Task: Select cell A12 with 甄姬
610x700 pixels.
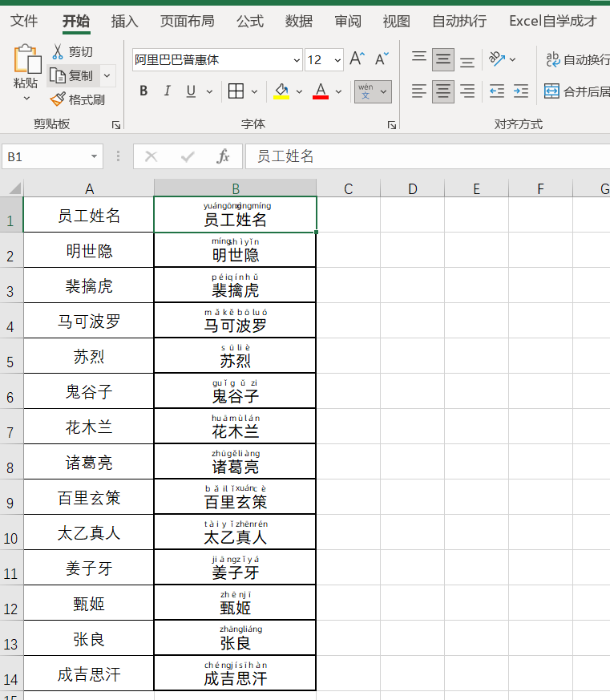Action: (x=89, y=603)
